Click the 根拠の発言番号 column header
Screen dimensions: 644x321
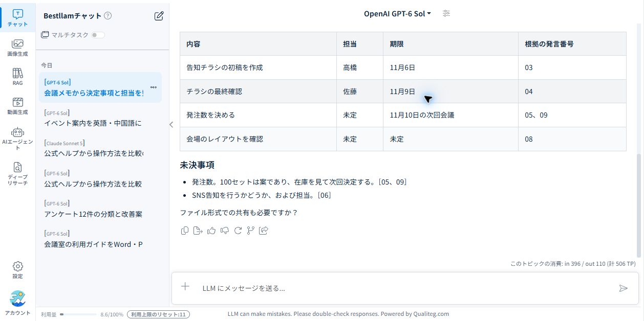[572, 44]
